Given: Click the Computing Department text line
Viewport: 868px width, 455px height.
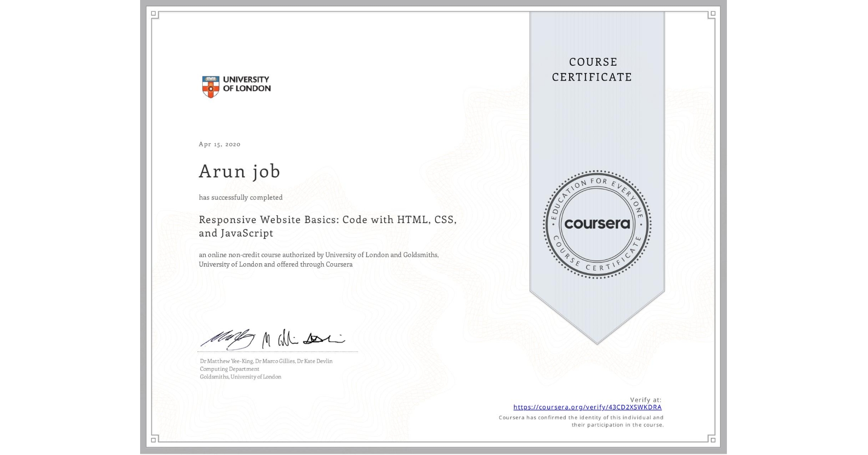Looking at the screenshot, I should click(229, 369).
